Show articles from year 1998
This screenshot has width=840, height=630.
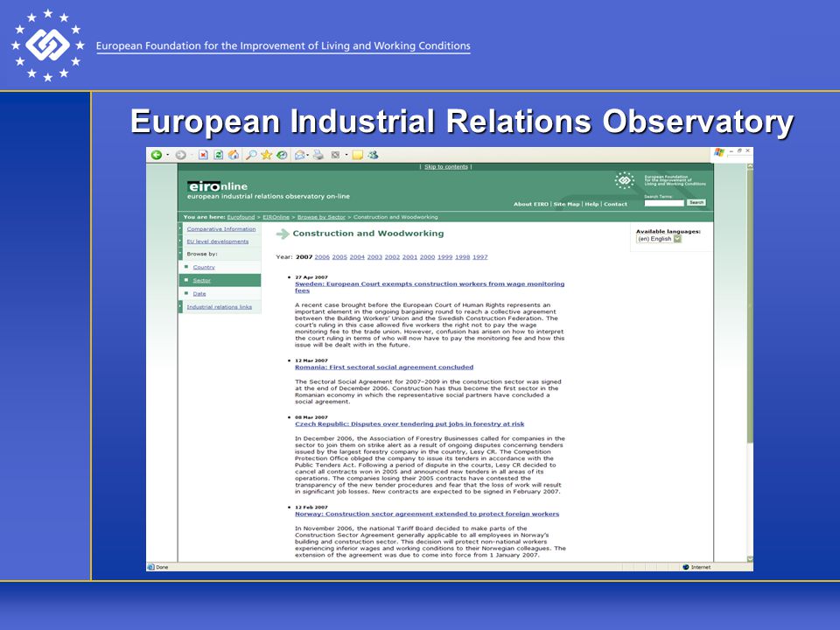(462, 257)
